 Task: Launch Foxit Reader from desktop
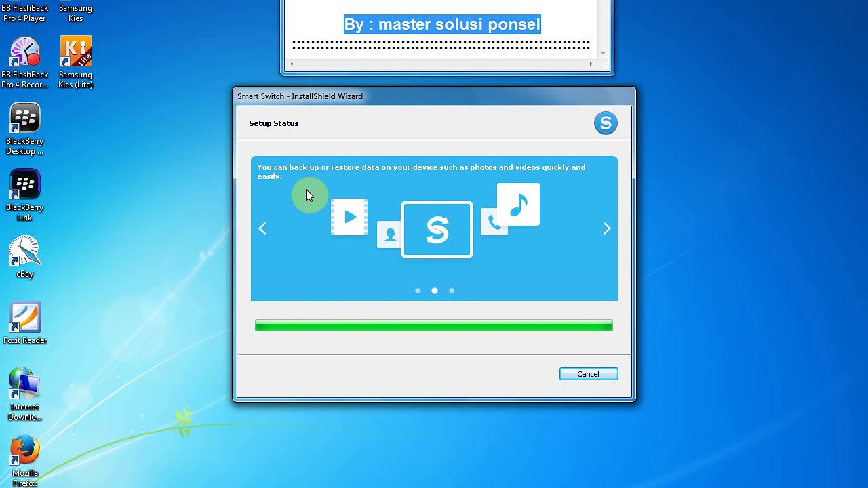point(25,323)
